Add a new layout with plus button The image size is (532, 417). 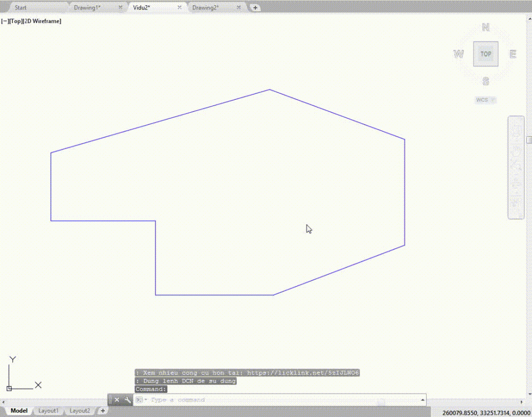[102, 411]
